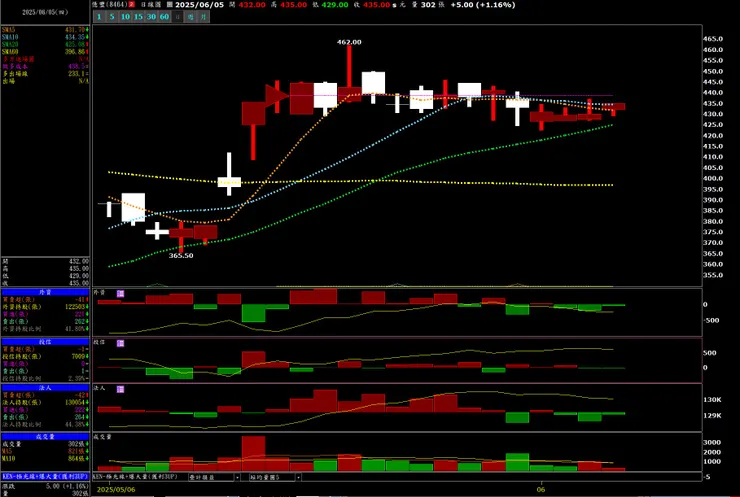Click the tallest red volume bar
This screenshot has width=740, height=497.
[253, 454]
